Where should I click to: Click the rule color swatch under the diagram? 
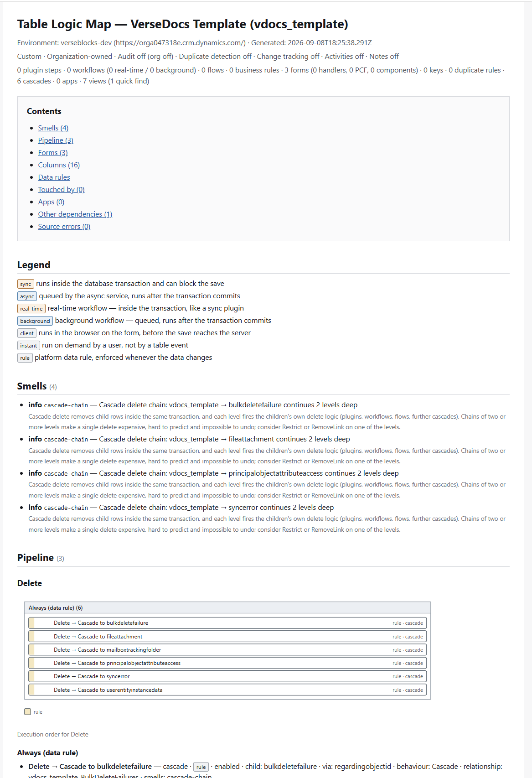(28, 712)
